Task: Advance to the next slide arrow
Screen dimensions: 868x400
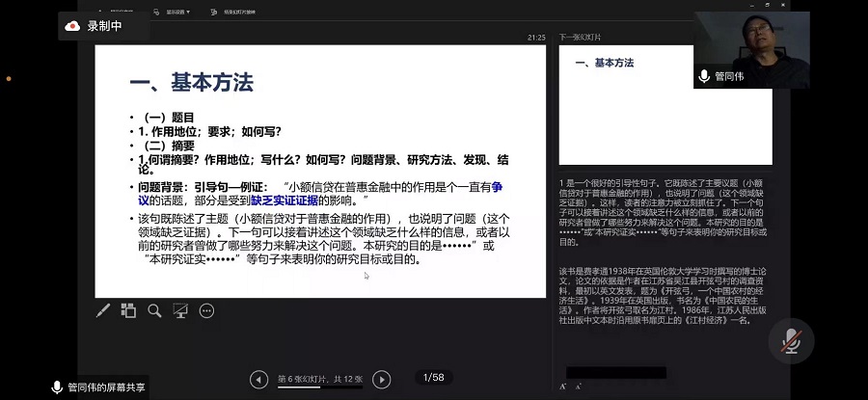Action: pyautogui.click(x=382, y=379)
